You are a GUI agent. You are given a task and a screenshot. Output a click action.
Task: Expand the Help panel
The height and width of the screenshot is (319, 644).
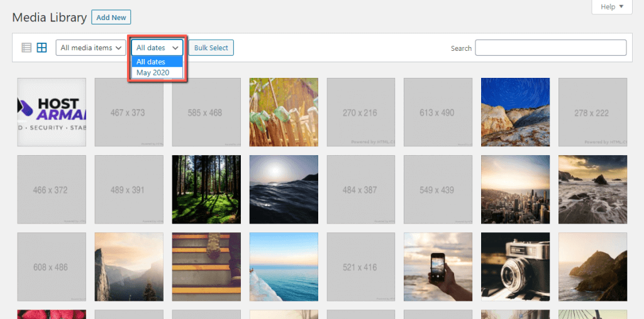pos(612,7)
